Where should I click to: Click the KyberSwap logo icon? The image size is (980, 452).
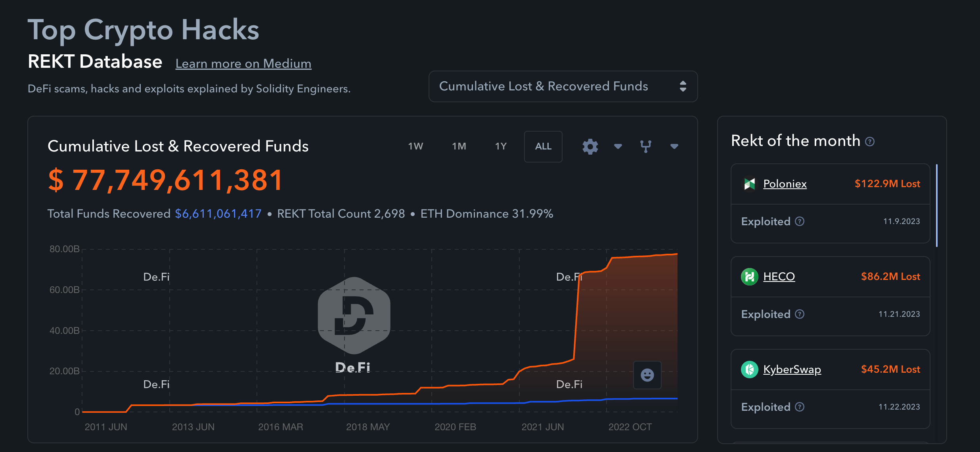pos(749,369)
